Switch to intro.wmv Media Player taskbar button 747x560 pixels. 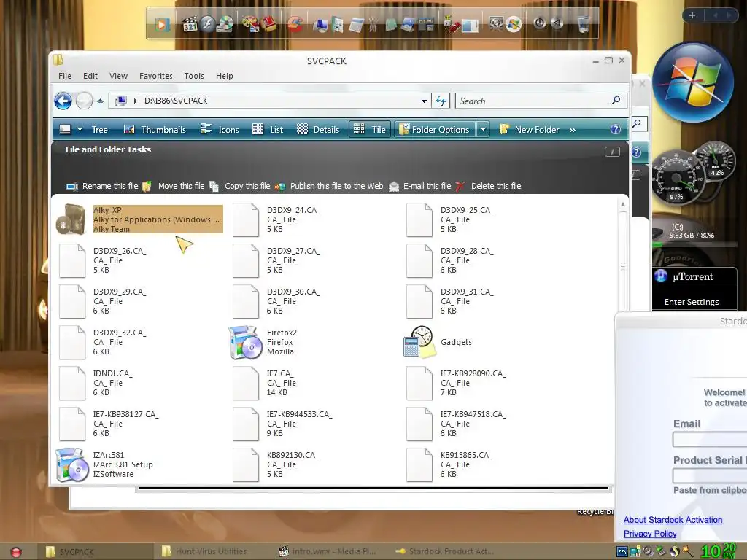click(328, 551)
